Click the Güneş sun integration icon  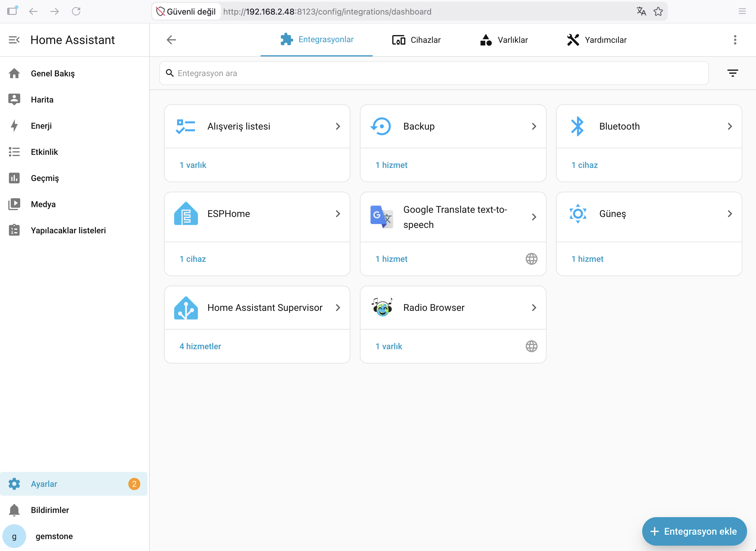tap(578, 213)
